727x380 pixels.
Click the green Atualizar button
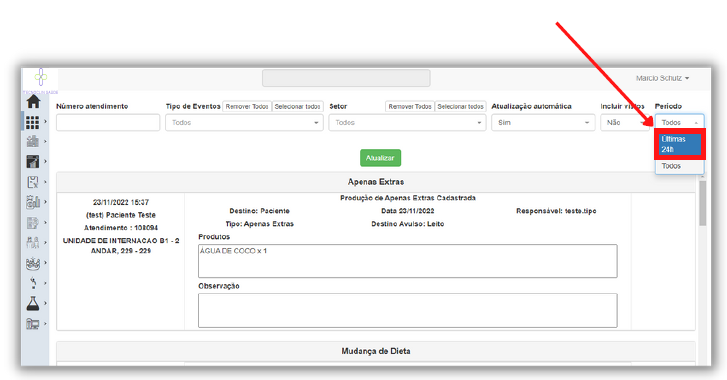click(x=380, y=158)
